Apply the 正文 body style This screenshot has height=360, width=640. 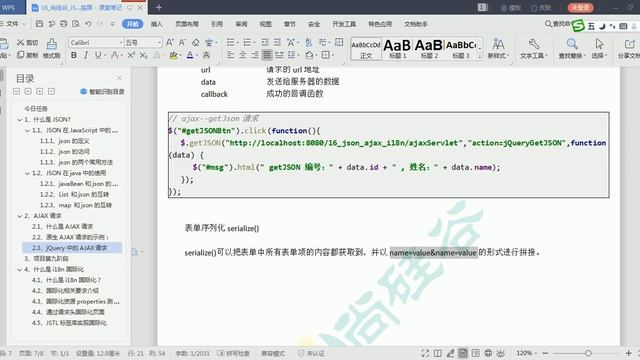(366, 49)
